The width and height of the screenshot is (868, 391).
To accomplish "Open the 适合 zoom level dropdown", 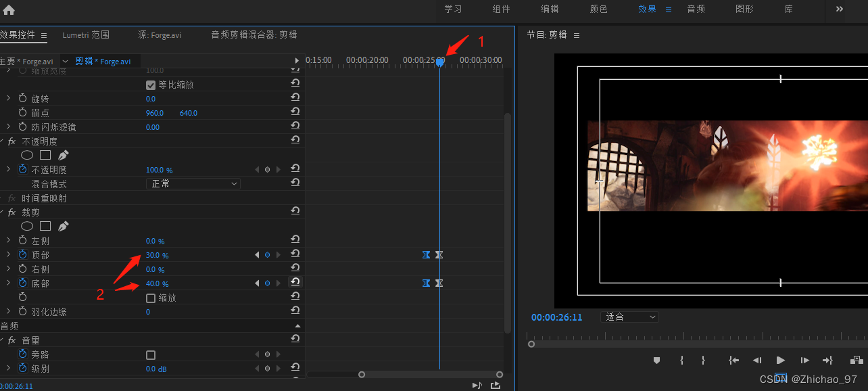I will [x=629, y=317].
